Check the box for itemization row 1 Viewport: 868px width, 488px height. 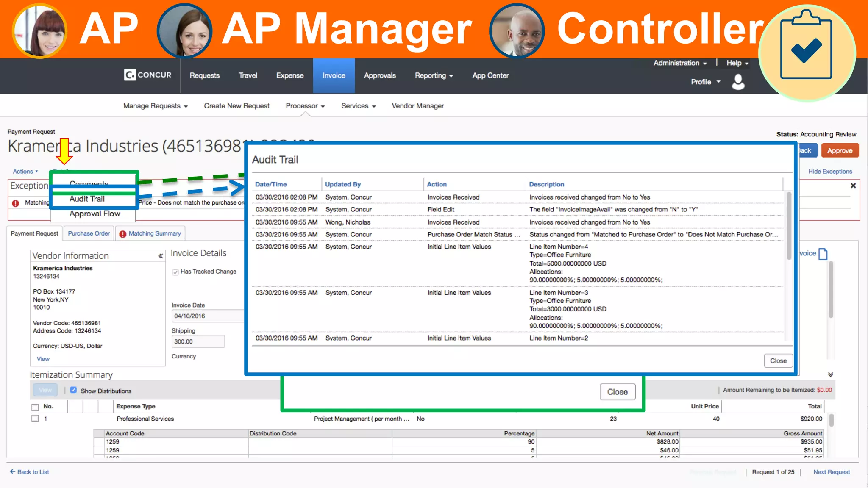[35, 419]
